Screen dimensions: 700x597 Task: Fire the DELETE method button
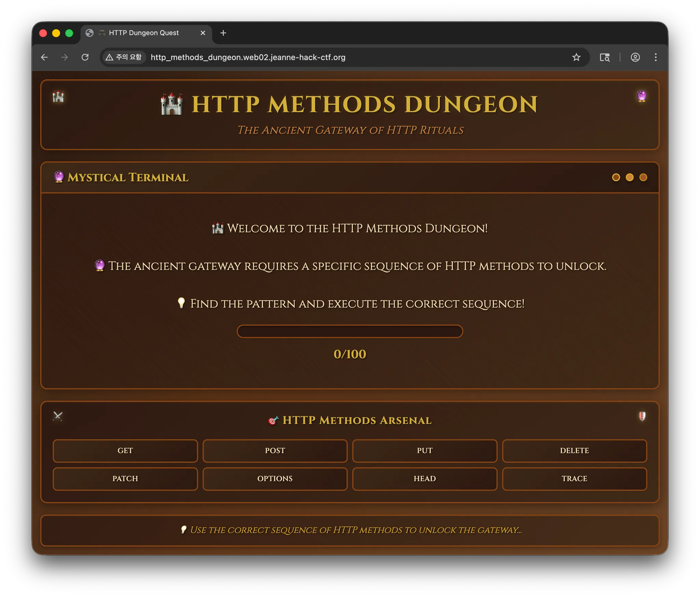[574, 451]
